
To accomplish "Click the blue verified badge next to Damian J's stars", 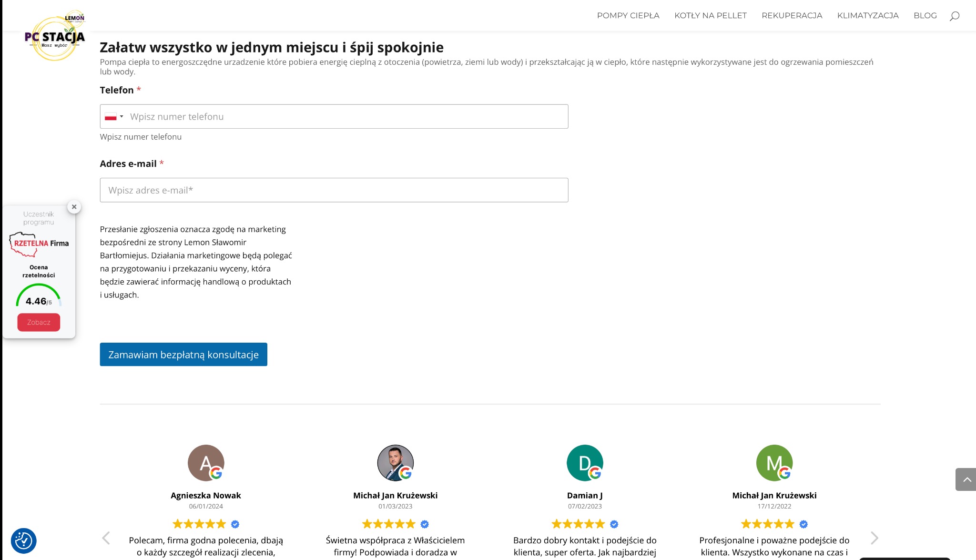I will [x=614, y=524].
